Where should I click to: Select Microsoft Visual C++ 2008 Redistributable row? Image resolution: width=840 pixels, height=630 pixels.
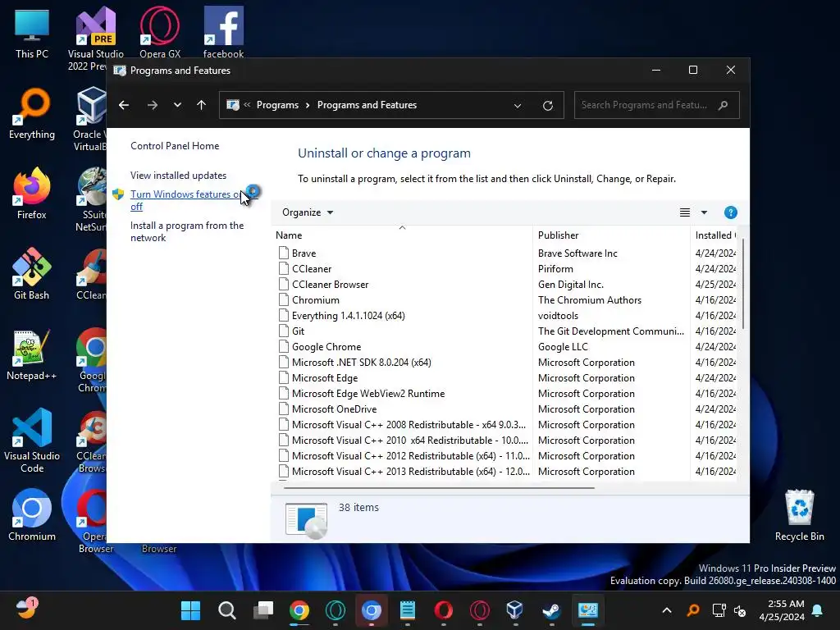[506, 424]
